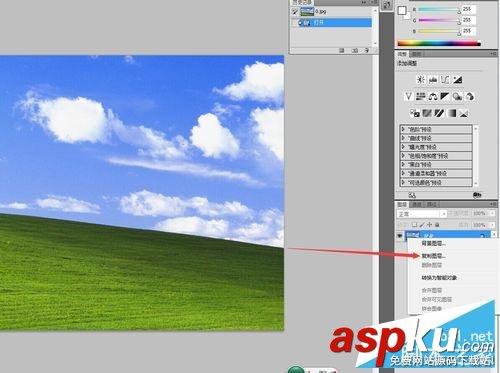This screenshot has width=500, height=373.
Task: Open the blend mode dropdown showing 正常
Action: 422,214
